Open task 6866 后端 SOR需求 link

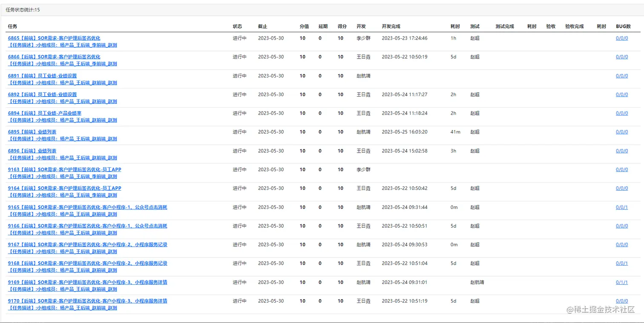(x=54, y=57)
